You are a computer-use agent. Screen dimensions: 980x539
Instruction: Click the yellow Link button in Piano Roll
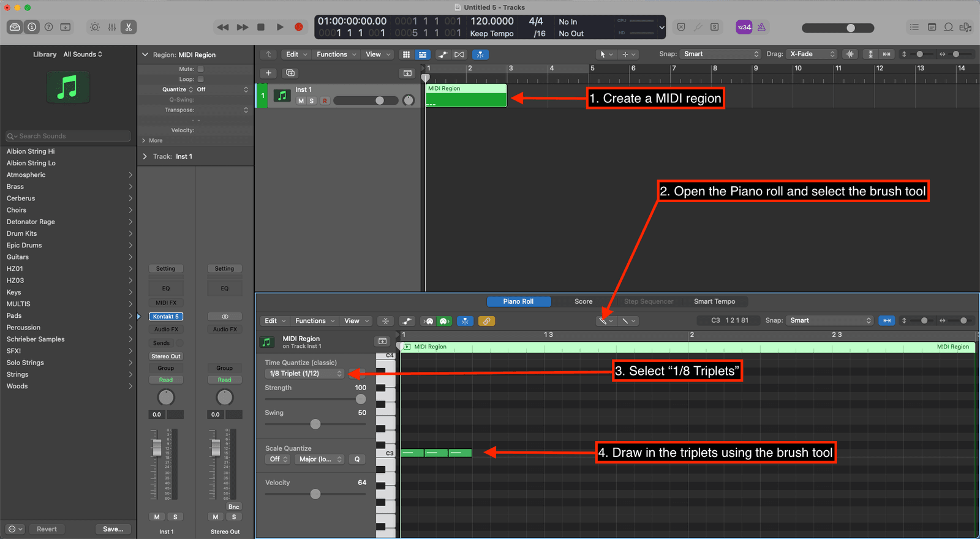tap(486, 321)
